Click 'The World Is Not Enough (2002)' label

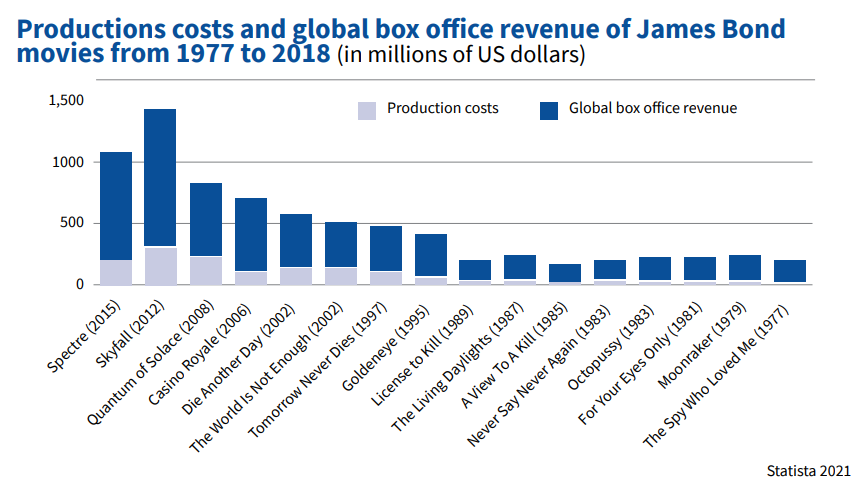266,377
